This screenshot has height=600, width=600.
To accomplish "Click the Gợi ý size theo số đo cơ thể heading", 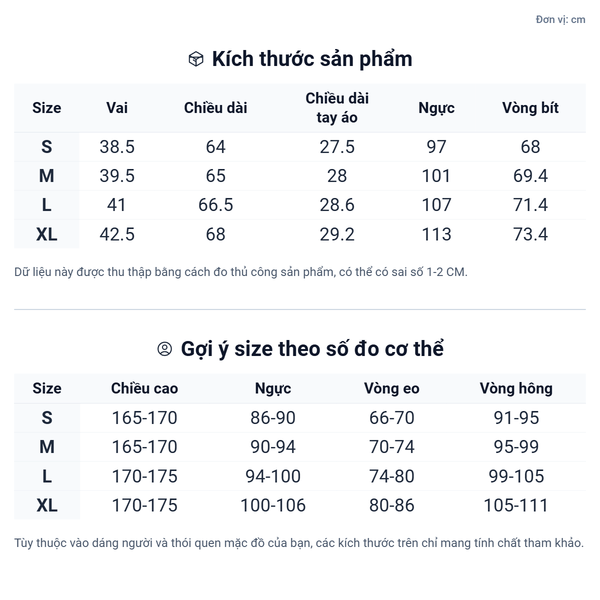I will [x=312, y=349].
